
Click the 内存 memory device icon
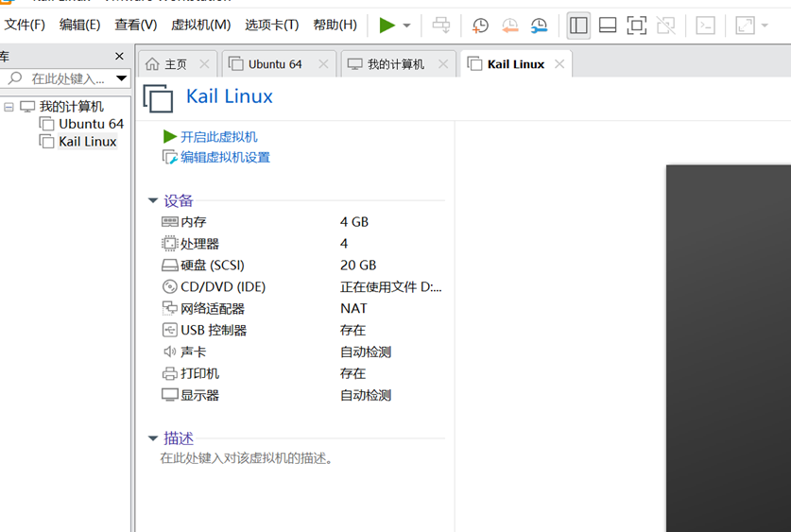pyautogui.click(x=170, y=221)
